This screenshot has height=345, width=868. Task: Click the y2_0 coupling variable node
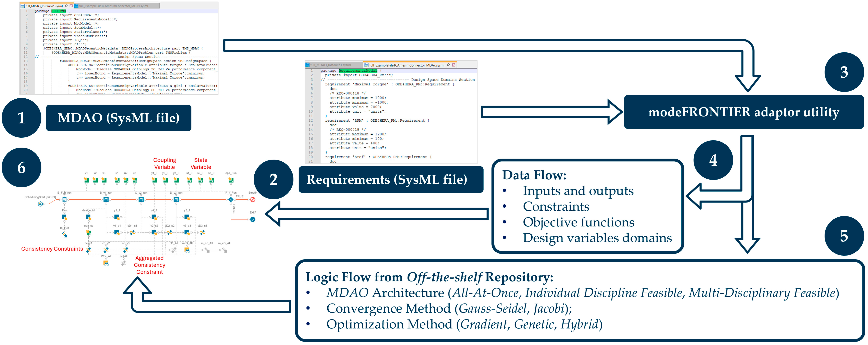(165, 180)
